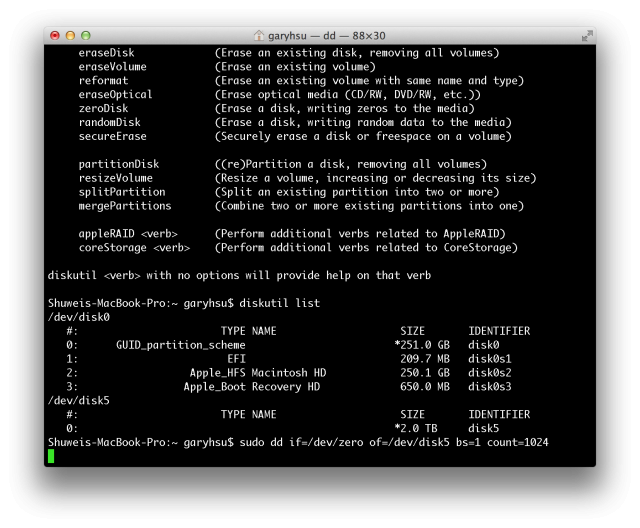The width and height of the screenshot is (640, 528).
Task: Click the 'sudo dd if=/dev/zero' command text
Action: tap(301, 442)
